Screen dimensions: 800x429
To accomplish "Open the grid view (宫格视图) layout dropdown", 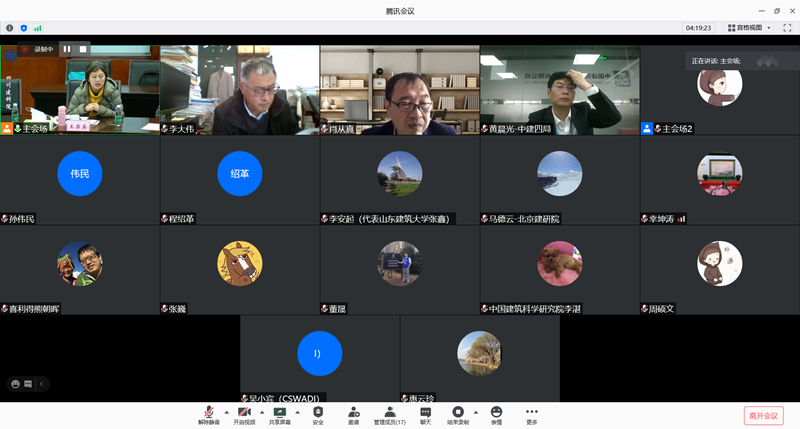I will pyautogui.click(x=750, y=28).
